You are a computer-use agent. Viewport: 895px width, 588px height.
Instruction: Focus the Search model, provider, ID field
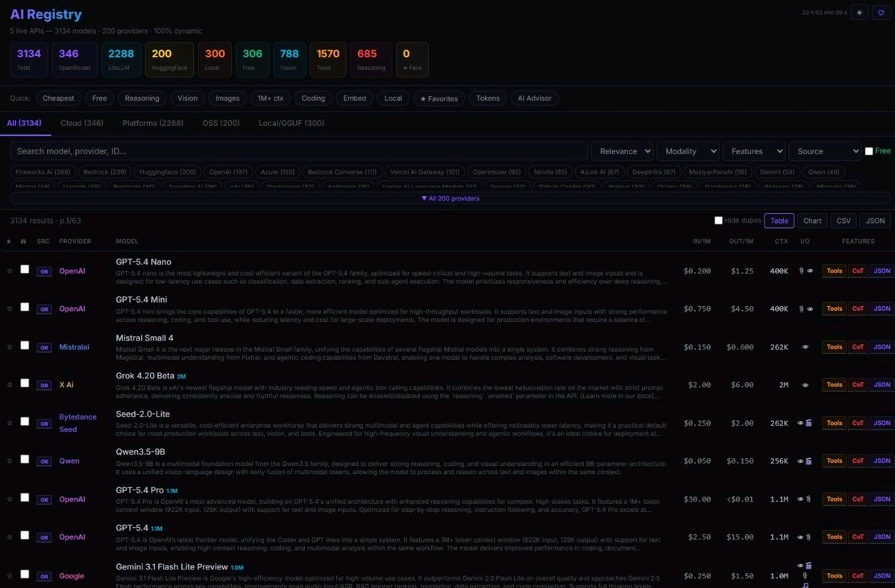299,151
